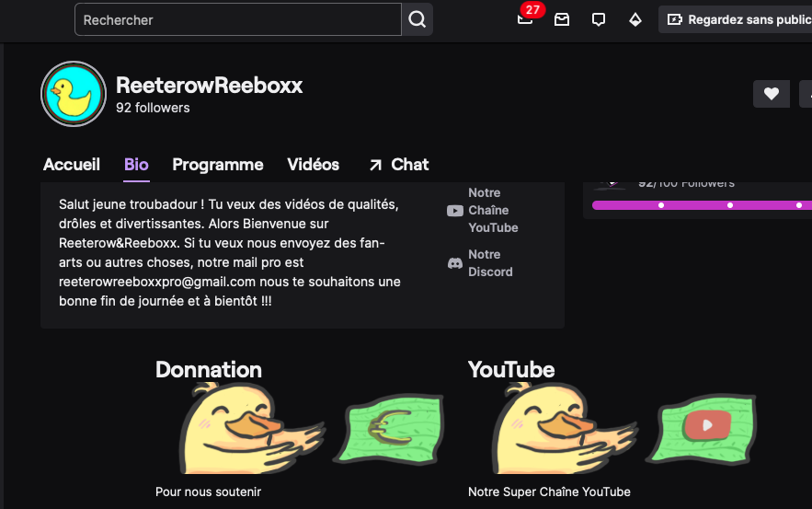Select the Bio tab
812x509 pixels.
click(x=136, y=165)
